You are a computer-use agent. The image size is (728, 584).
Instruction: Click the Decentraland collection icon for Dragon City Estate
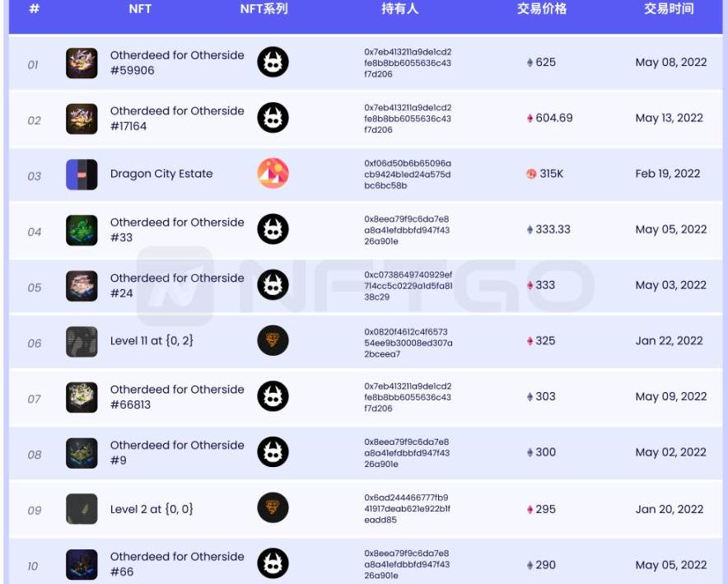273,174
